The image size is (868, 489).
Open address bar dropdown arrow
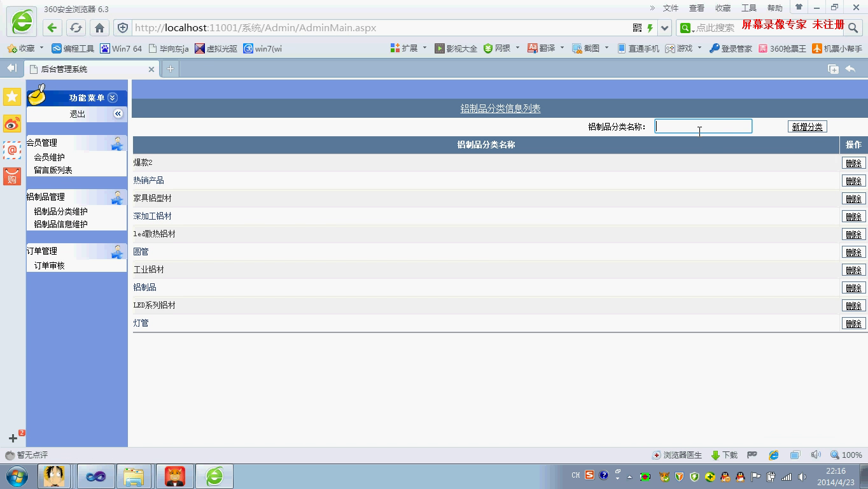665,27
